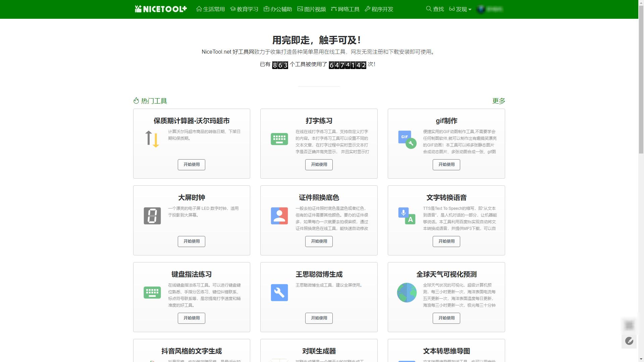Viewport: 644px width, 362px height.
Task: Click the search magnifier icon
Action: [428, 9]
